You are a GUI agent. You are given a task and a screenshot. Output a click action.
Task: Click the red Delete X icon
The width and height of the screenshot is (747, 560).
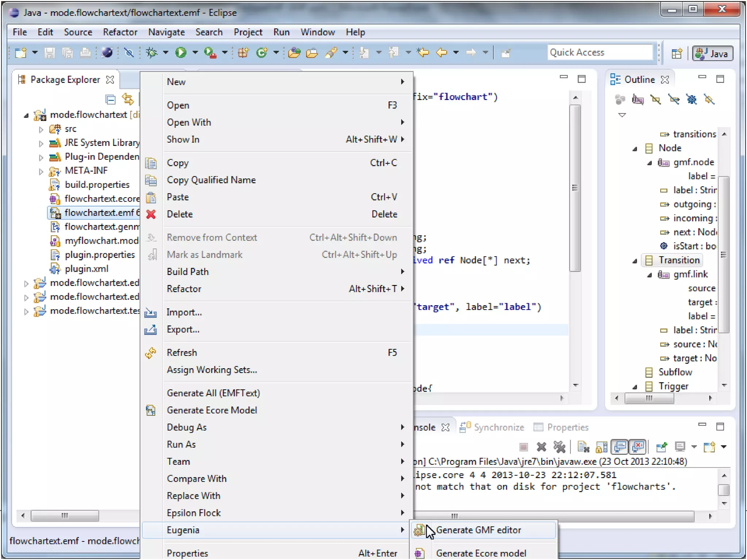pyautogui.click(x=151, y=214)
